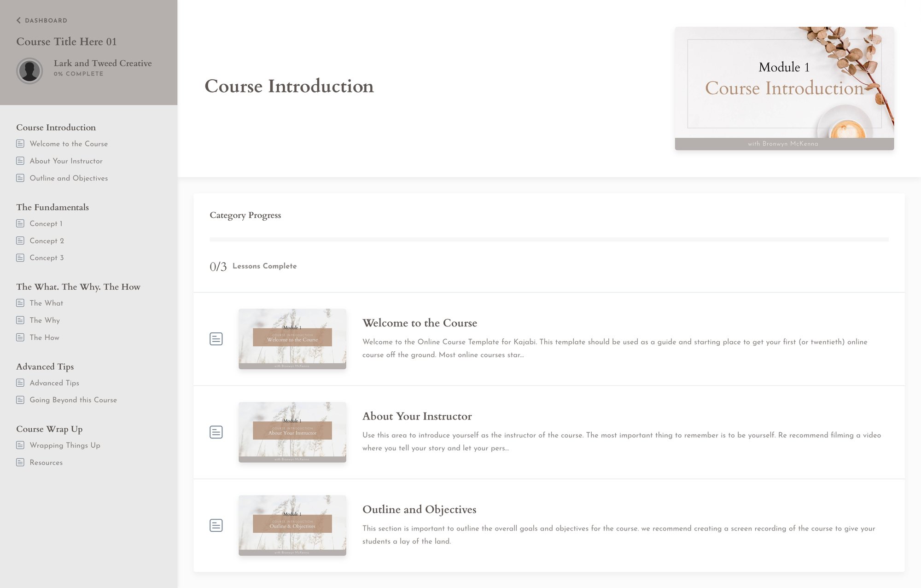Click lesson icon next to The Why
921x588 pixels.
(20, 320)
